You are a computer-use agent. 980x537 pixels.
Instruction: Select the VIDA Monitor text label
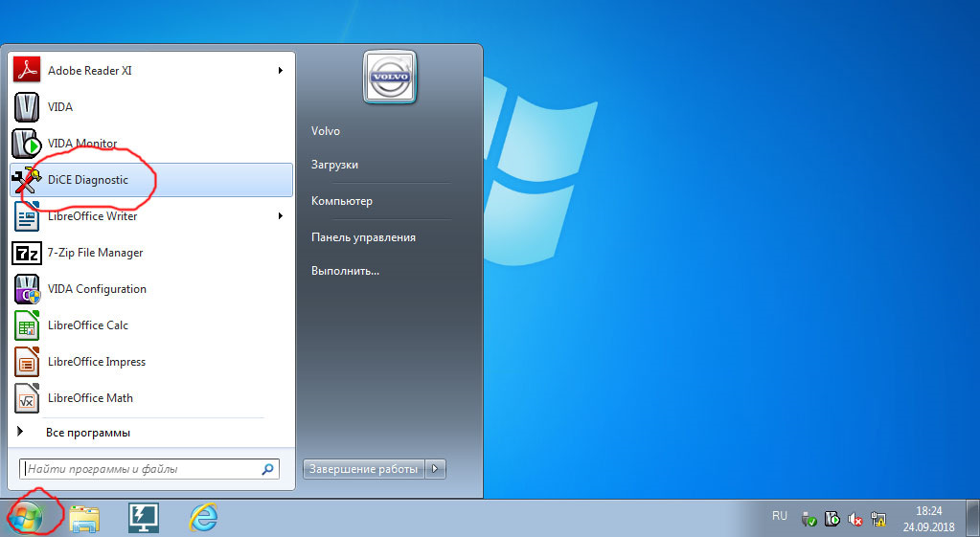coord(82,144)
